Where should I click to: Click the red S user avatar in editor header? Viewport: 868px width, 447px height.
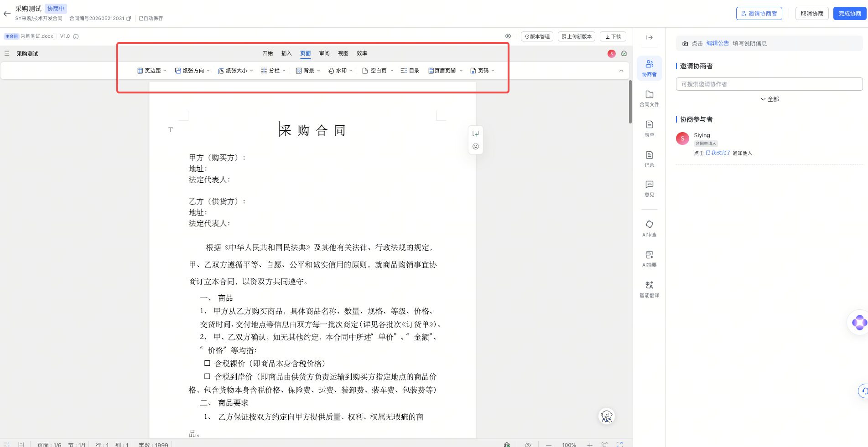612,54
